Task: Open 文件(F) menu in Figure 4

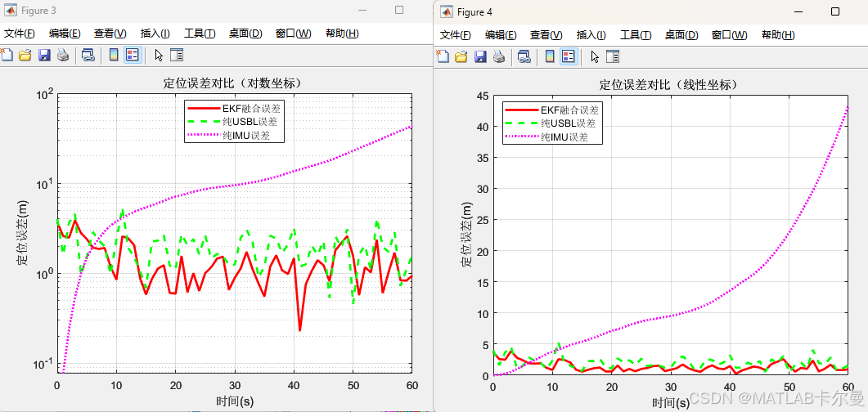Action: point(455,35)
